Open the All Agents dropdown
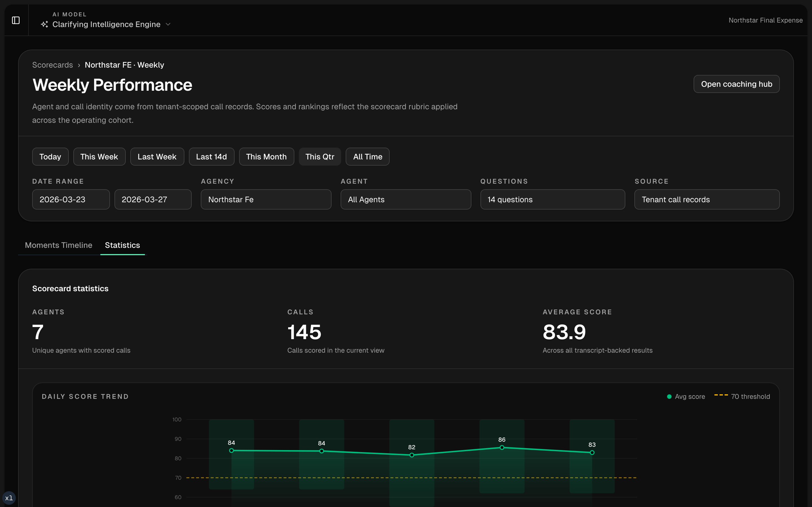Viewport: 812px width, 507px height. click(406, 199)
